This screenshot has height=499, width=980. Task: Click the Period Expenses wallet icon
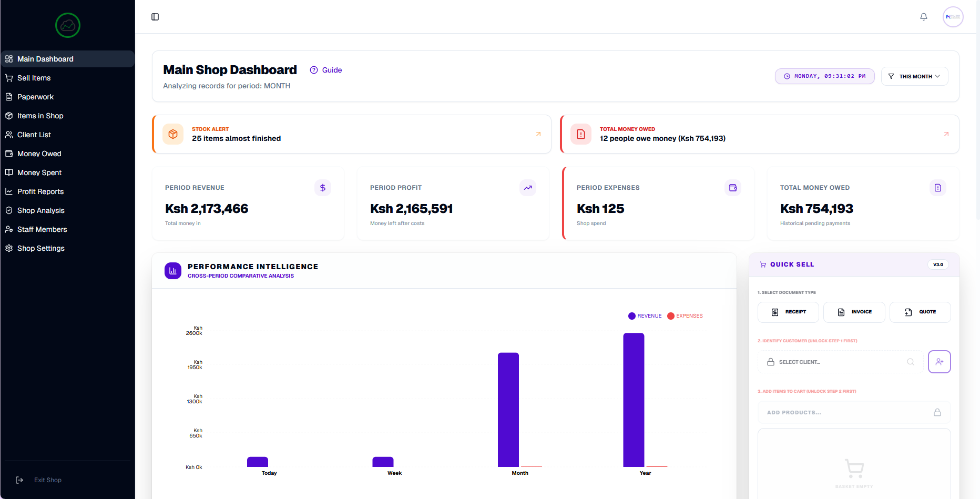click(733, 188)
